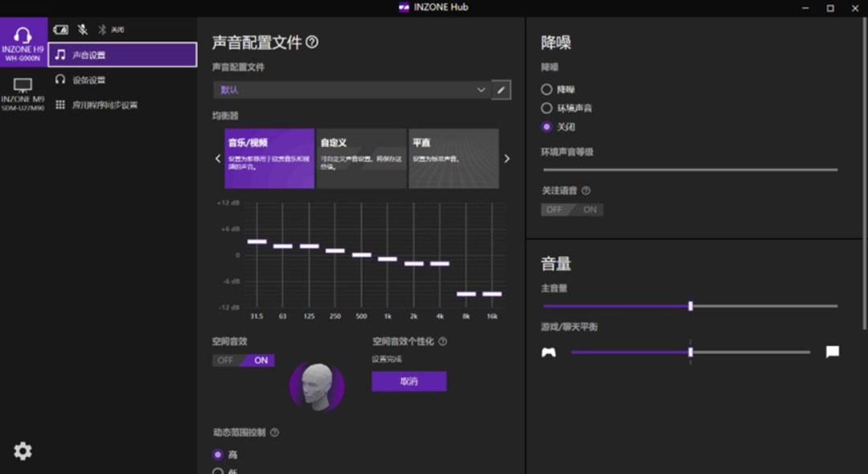
Task: Select the 自定义 equalizer preset
Action: tap(362, 159)
